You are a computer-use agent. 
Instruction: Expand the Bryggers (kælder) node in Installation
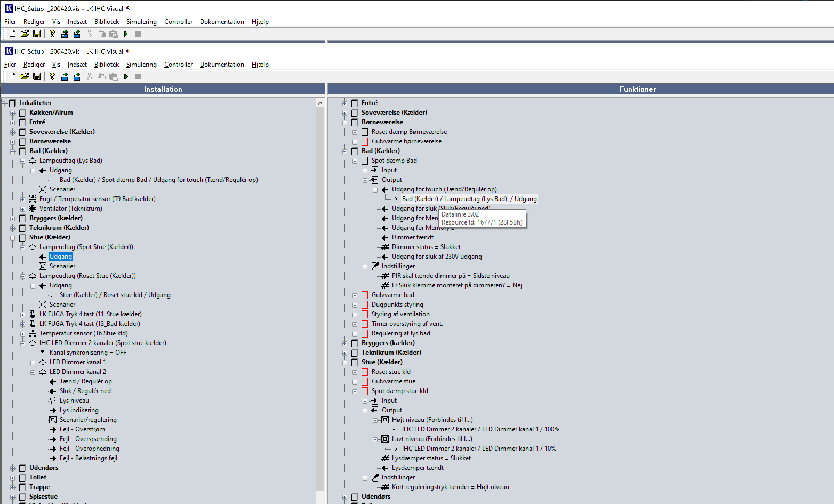[x=13, y=218]
